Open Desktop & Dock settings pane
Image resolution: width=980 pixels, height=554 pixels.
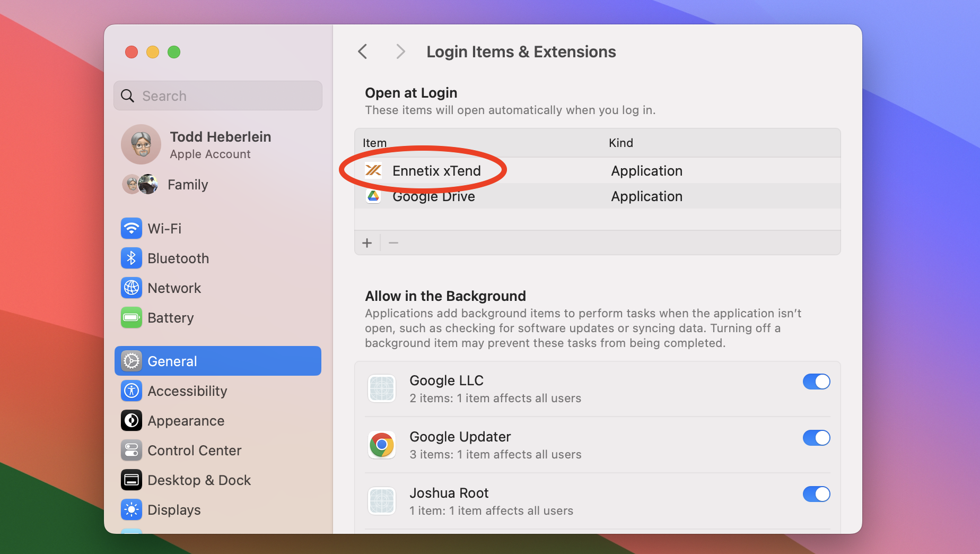pyautogui.click(x=218, y=480)
